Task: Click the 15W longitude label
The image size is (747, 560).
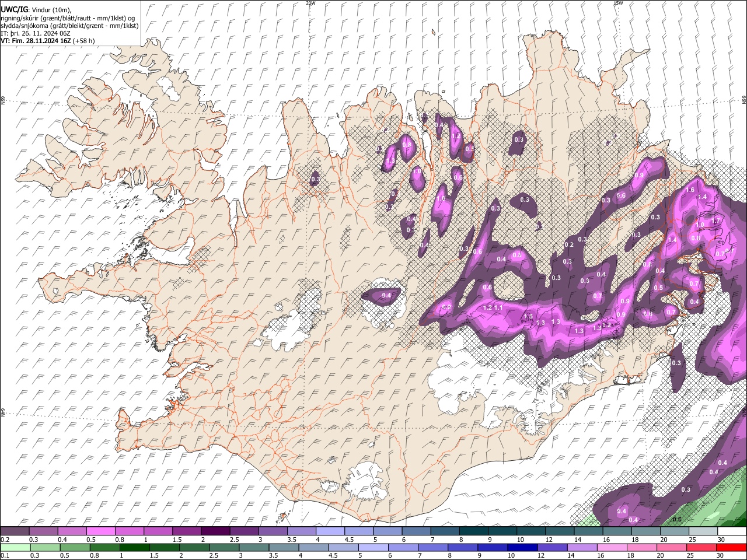Action: click(x=619, y=3)
